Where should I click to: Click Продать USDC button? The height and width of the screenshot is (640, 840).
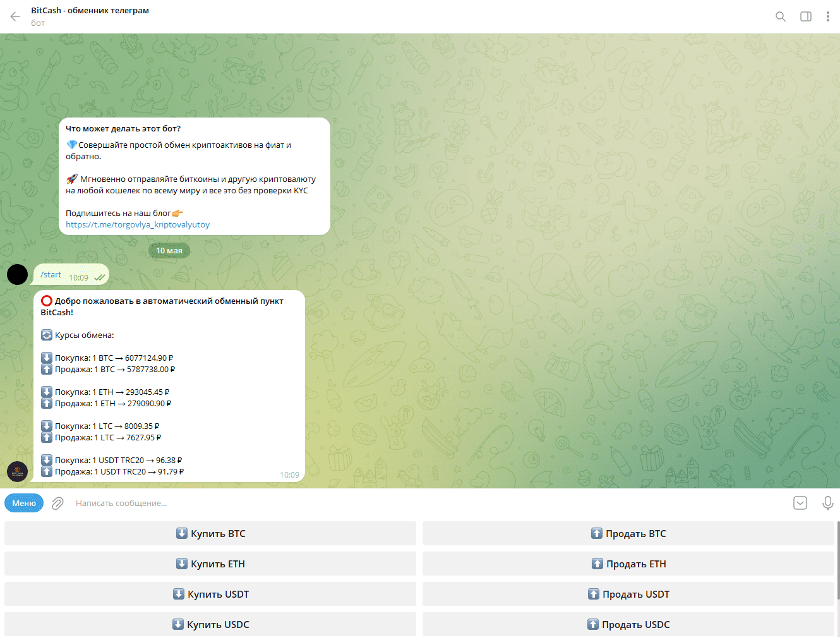628,624
